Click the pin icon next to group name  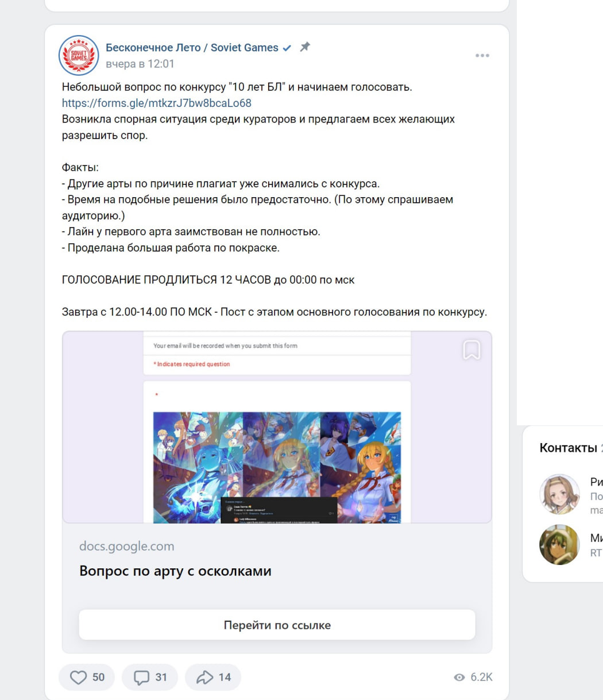[x=305, y=47]
